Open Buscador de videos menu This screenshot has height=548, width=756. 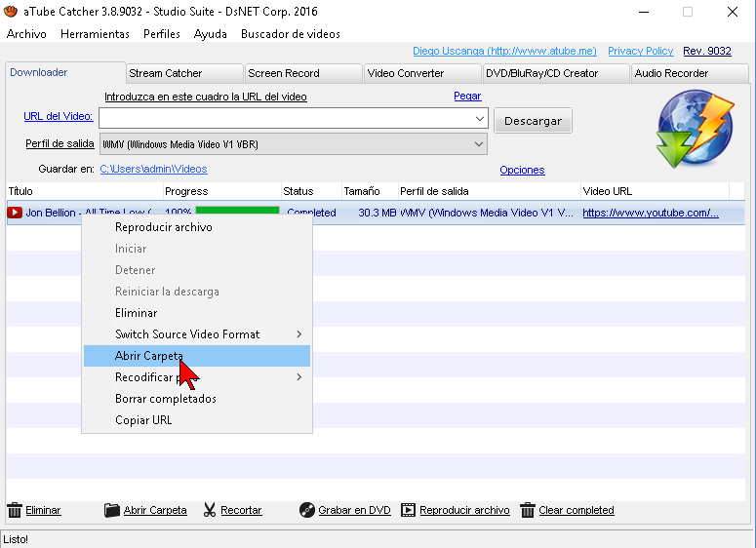[291, 34]
